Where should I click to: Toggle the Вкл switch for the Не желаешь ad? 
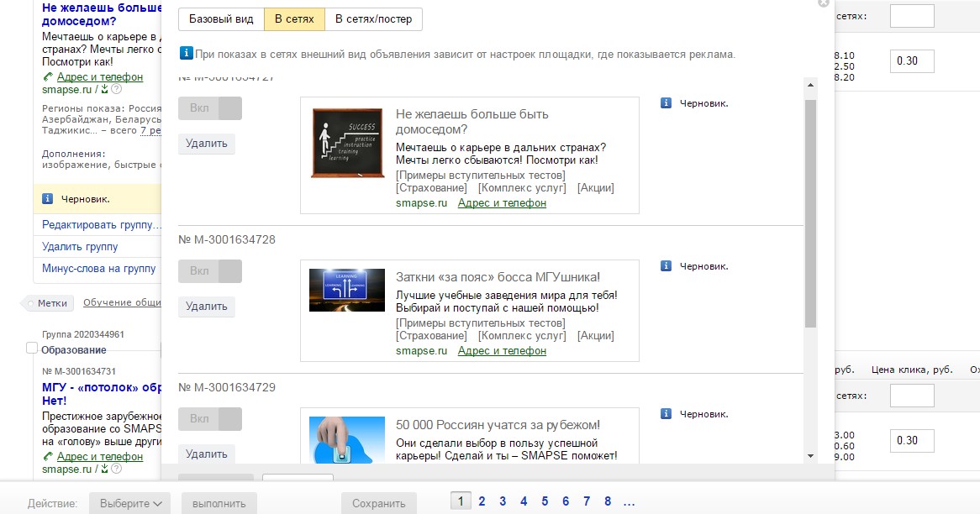pos(210,108)
